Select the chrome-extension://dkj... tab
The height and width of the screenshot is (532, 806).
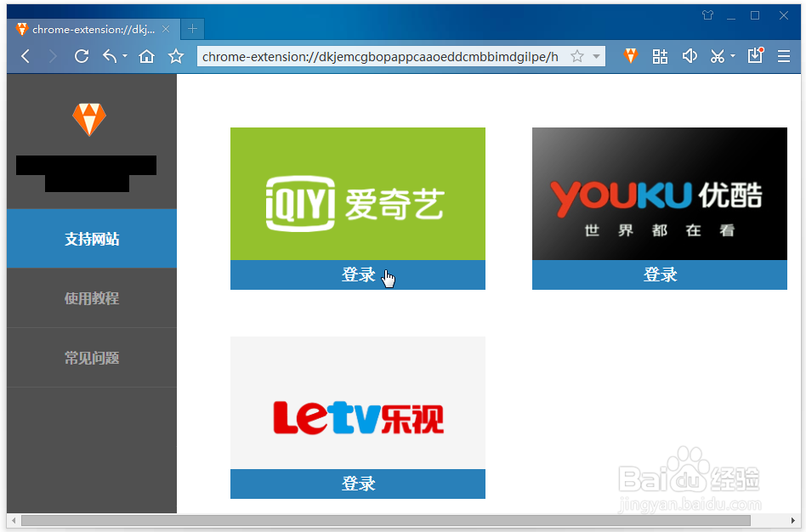coord(93,29)
